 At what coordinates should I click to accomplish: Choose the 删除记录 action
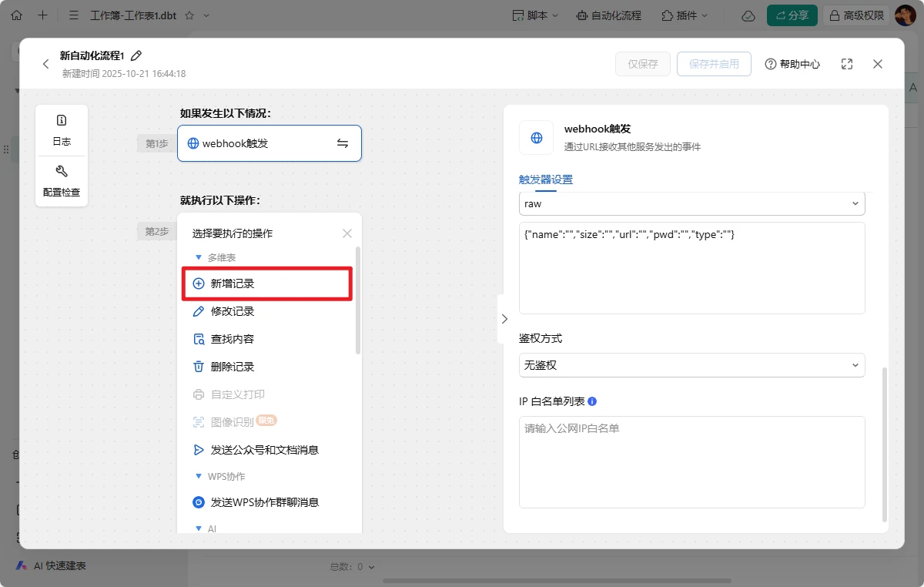(x=232, y=367)
